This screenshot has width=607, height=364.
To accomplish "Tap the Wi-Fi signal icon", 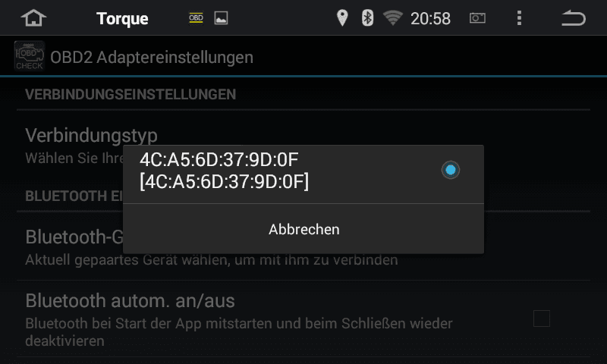I will 392,18.
